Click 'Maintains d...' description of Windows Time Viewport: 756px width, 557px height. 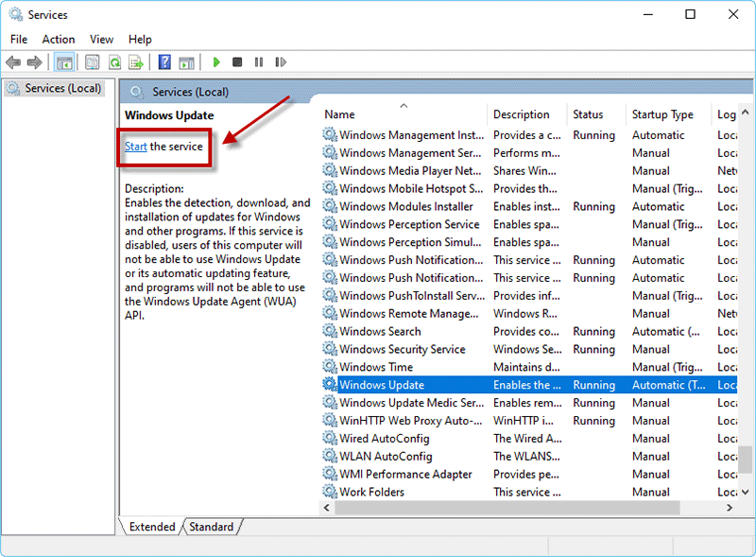pos(526,367)
